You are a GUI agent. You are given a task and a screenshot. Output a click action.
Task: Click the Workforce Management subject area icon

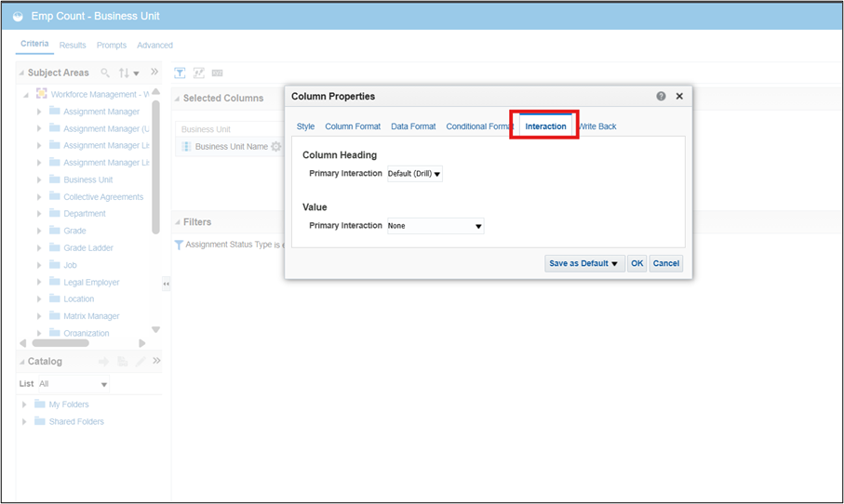click(x=42, y=94)
